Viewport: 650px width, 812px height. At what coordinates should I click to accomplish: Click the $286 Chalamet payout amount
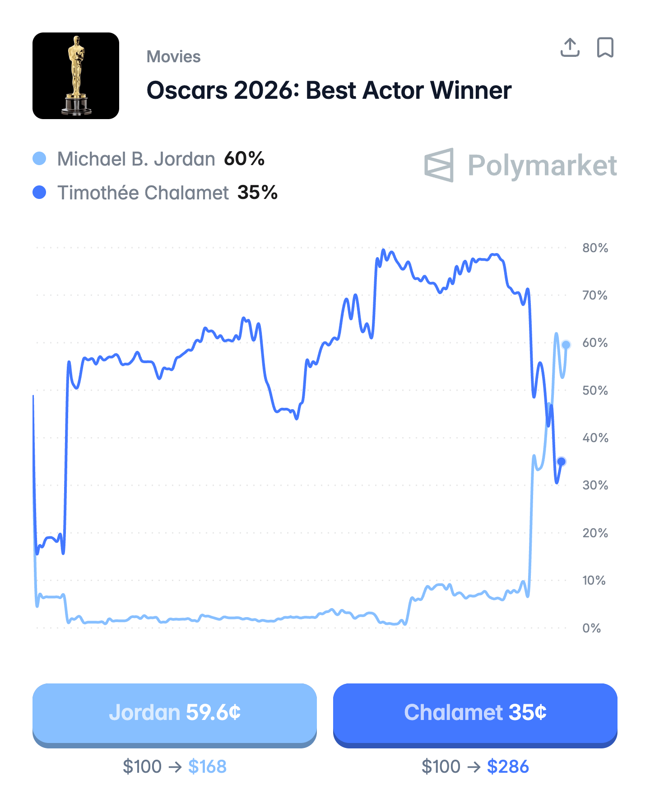click(x=508, y=766)
